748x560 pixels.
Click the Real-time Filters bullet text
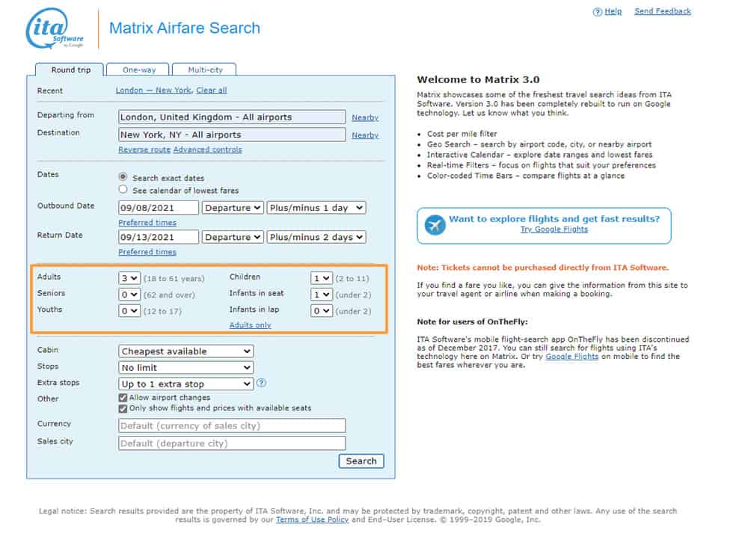coord(542,165)
